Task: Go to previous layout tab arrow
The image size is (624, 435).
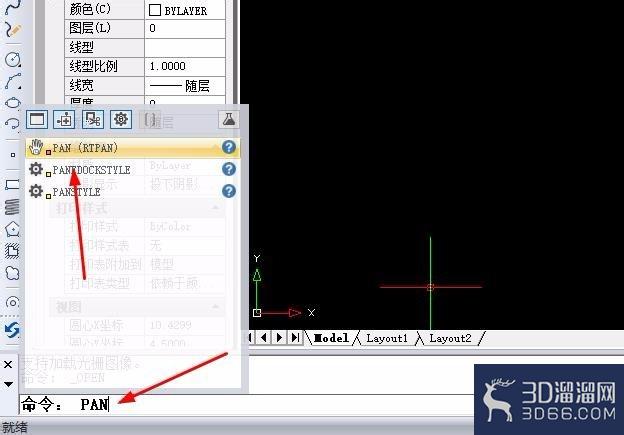Action: pos(264,338)
